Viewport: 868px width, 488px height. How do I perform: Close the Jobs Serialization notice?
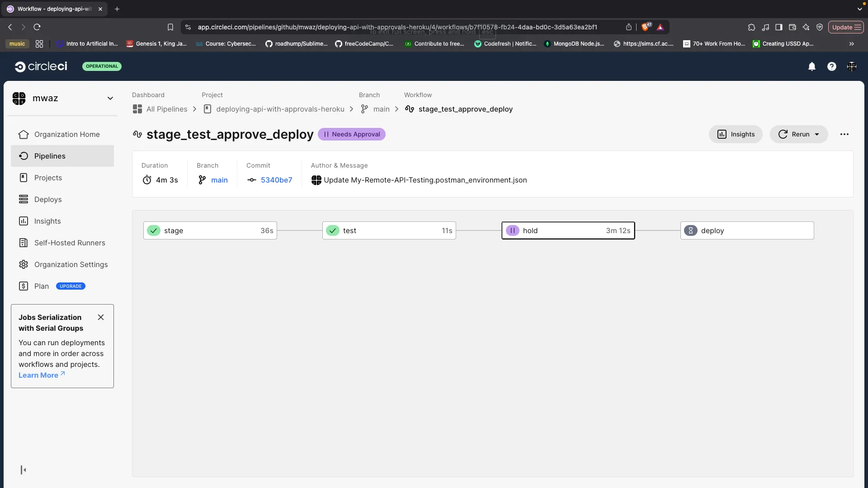[x=101, y=317]
